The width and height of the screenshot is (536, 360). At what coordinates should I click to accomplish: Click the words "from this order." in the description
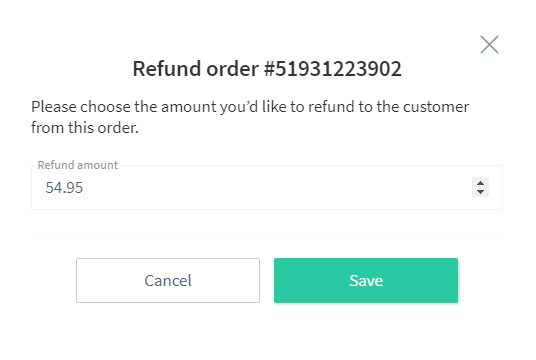[85, 128]
